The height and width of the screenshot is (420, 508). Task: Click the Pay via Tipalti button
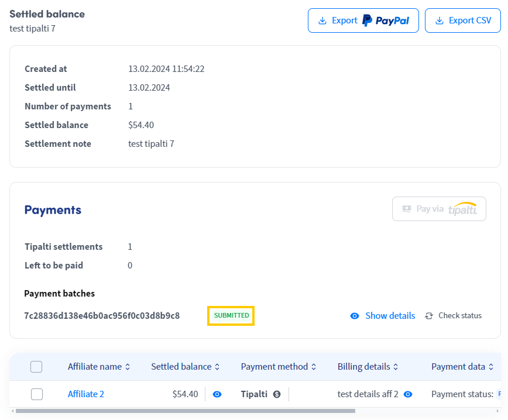coord(439,209)
